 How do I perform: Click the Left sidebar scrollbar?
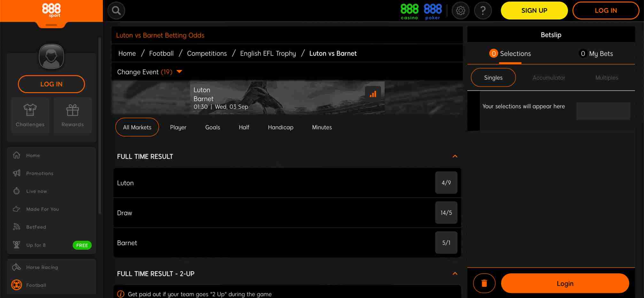coord(100,126)
